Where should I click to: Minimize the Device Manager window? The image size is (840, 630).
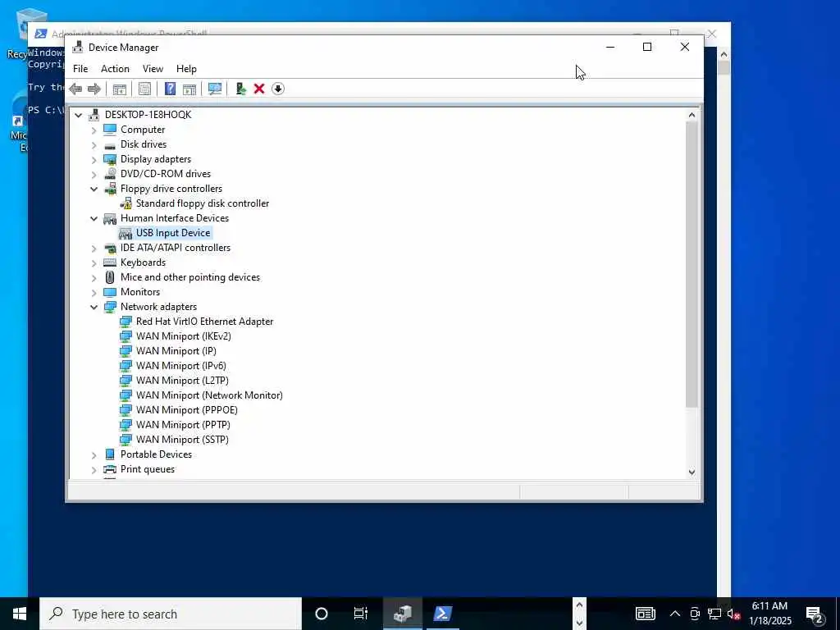tap(610, 47)
